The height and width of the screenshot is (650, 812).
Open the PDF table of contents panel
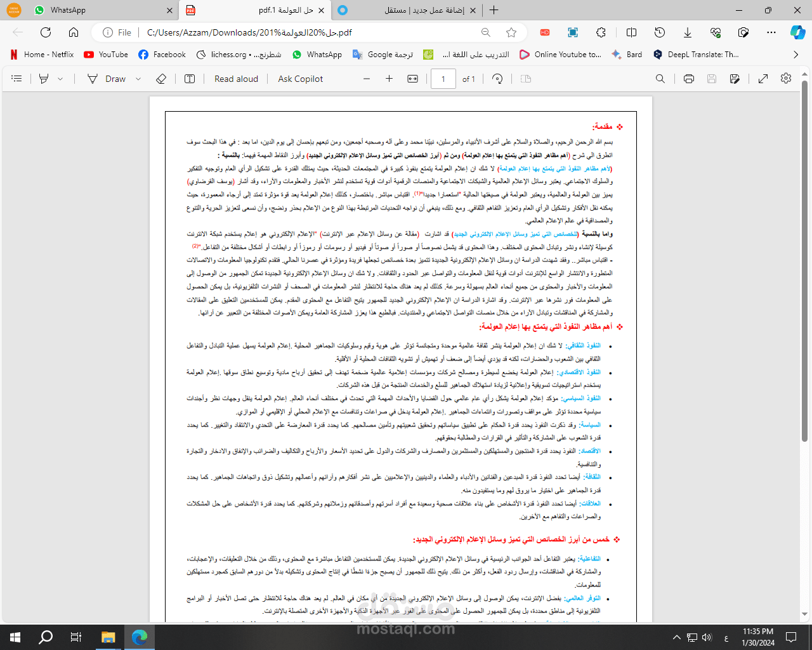pyautogui.click(x=17, y=79)
